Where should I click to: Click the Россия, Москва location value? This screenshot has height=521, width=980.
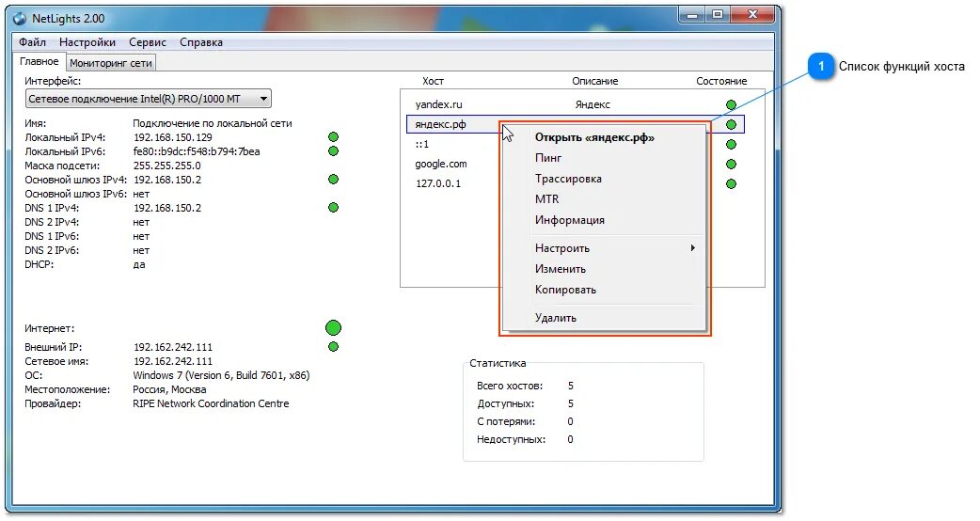(169, 390)
